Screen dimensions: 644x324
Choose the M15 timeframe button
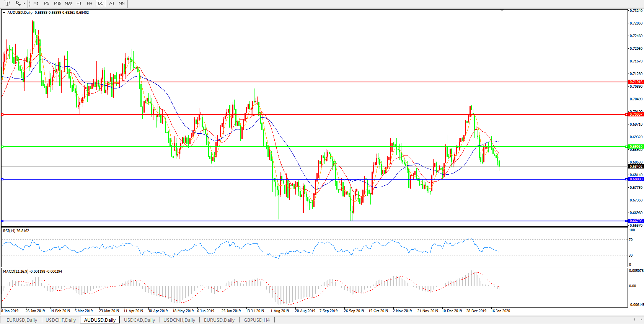(57, 3)
